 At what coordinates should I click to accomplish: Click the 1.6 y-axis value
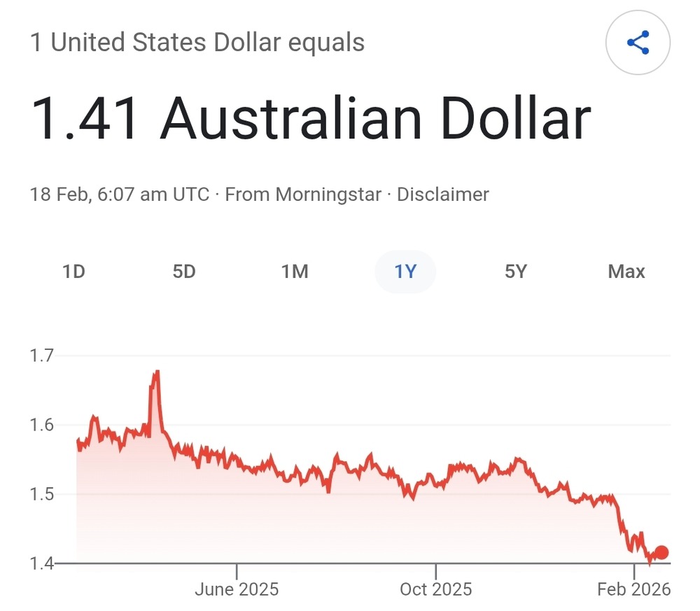[43, 426]
